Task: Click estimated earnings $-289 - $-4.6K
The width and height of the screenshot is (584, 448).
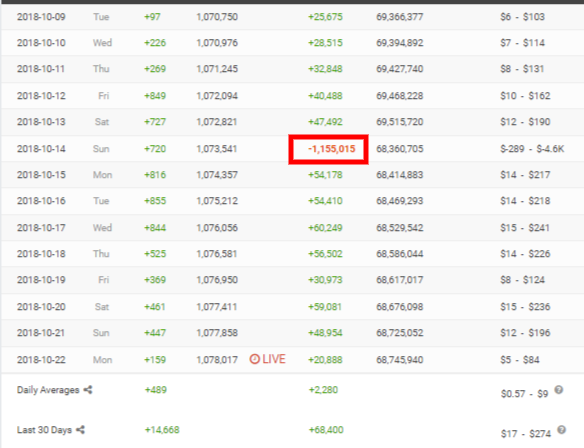Action: [x=532, y=149]
